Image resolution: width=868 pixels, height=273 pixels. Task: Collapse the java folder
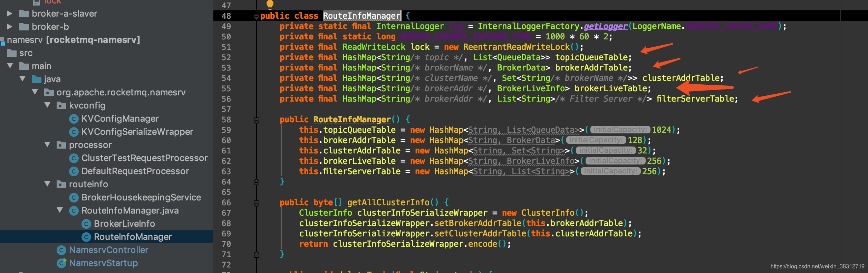coord(22,79)
